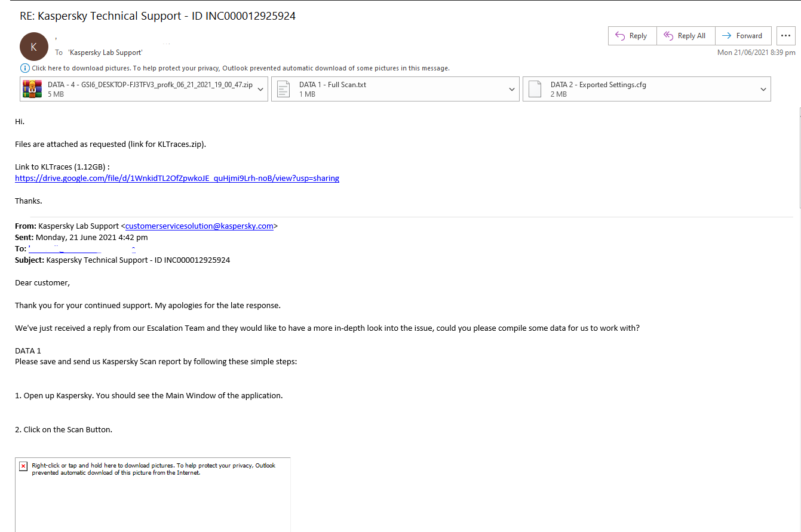Click the text "Link to KLTraces (1.12GB) :"
The width and height of the screenshot is (801, 532).
pyautogui.click(x=63, y=167)
